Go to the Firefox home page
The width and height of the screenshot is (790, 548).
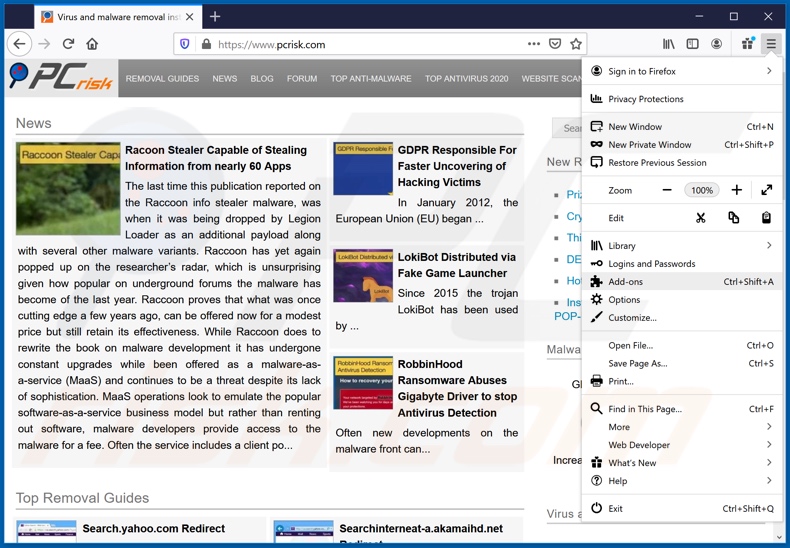(92, 44)
